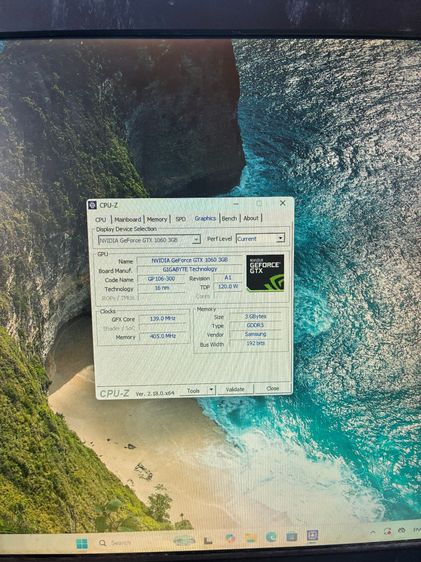This screenshot has width=421, height=562.
Task: Click the "GP106-300" code name value
Action: click(x=161, y=278)
